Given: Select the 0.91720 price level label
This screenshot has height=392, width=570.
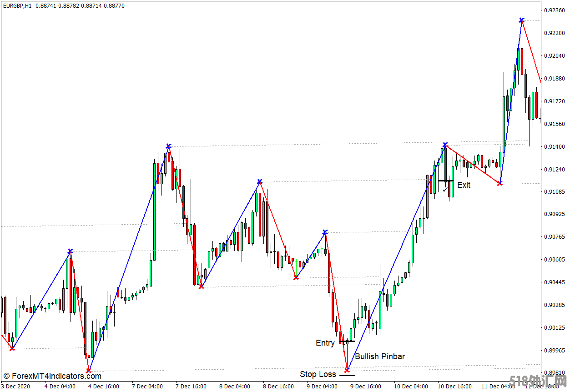Looking at the screenshot, I should click(x=555, y=101).
